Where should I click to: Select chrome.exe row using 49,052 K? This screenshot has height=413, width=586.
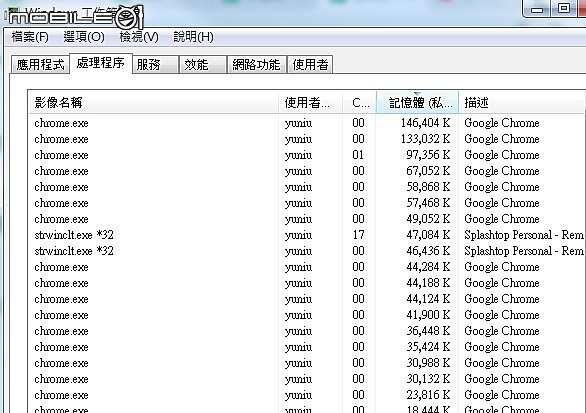tap(306, 219)
